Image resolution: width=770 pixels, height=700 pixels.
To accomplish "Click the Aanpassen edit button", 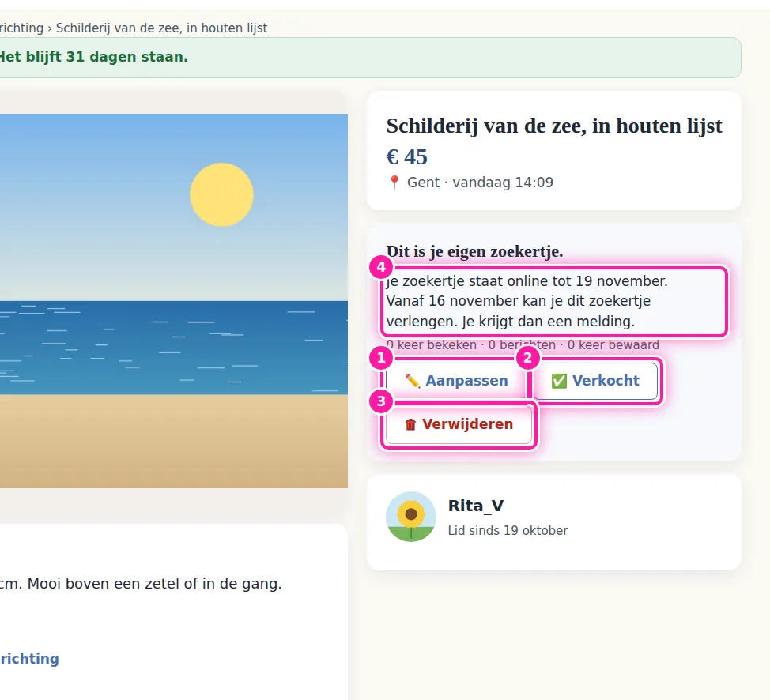I will (455, 381).
